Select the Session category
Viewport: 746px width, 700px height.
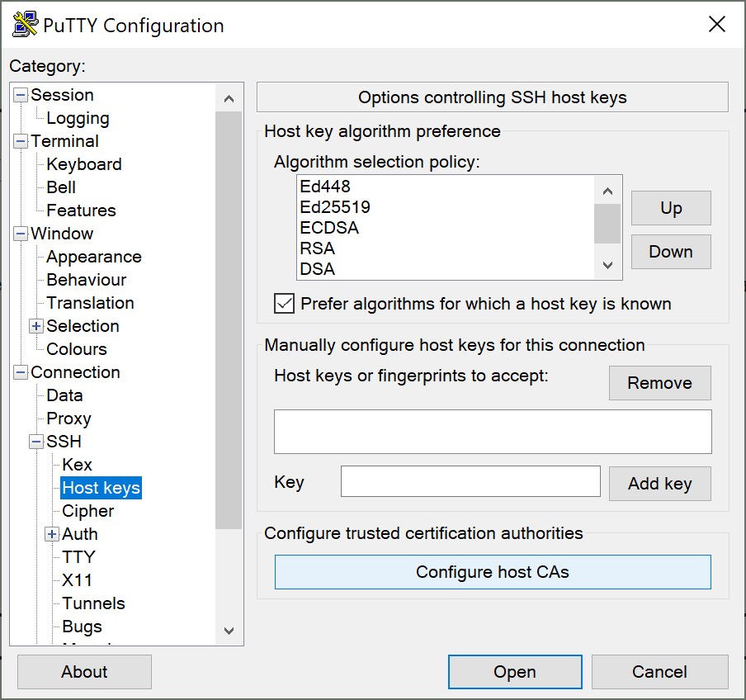[x=63, y=95]
